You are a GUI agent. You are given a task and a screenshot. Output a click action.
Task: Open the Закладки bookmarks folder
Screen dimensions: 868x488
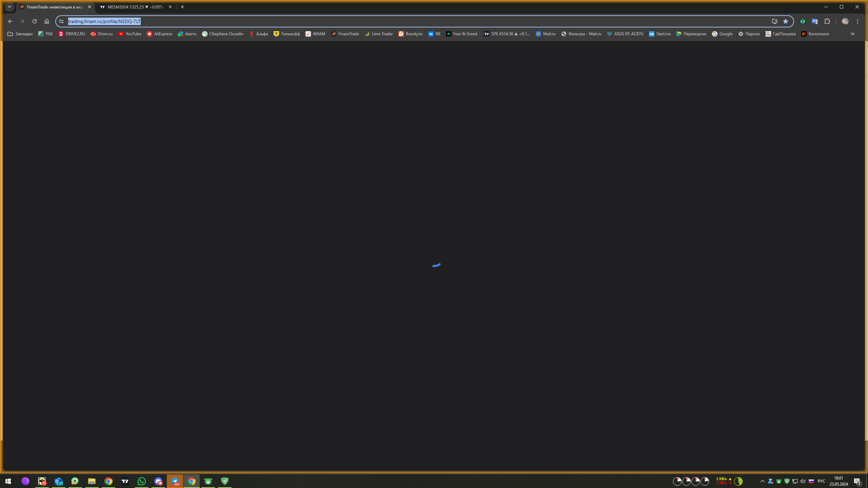click(20, 34)
